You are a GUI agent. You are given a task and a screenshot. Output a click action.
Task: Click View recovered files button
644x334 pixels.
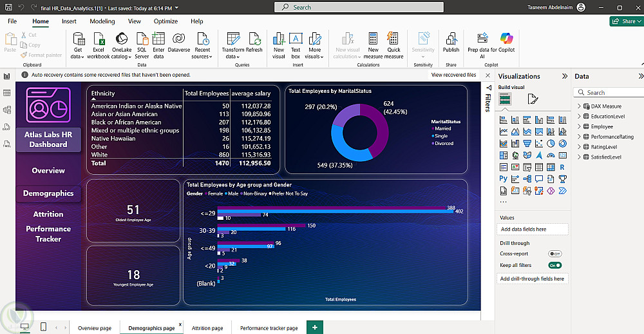(x=453, y=75)
